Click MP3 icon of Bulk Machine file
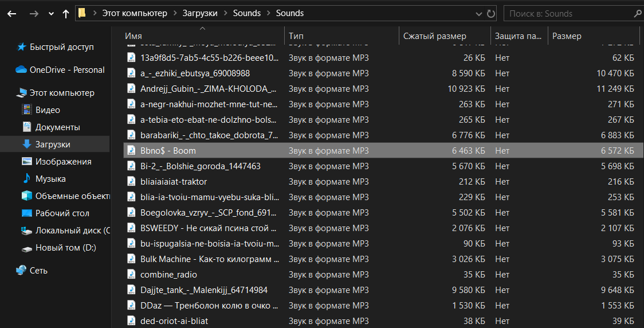The width and height of the screenshot is (644, 328). click(131, 259)
